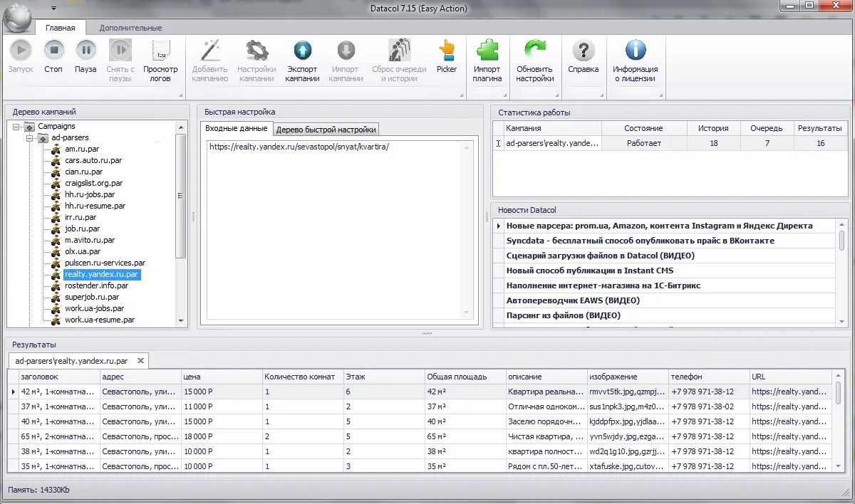Select Дерево быстрой настройки tab
This screenshot has height=504, width=855.
tap(326, 130)
